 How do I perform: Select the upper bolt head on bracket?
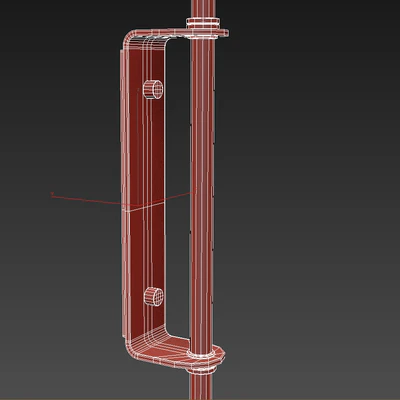click(153, 89)
